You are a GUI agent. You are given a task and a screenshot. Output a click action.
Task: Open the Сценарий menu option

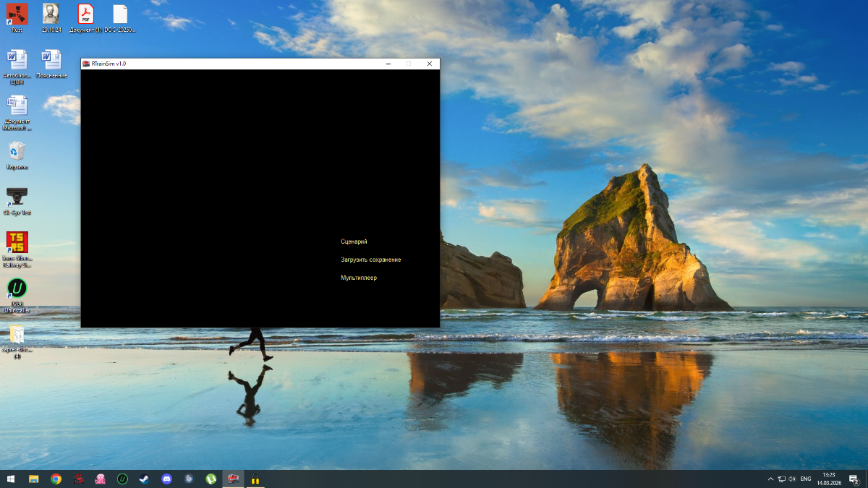[354, 241]
